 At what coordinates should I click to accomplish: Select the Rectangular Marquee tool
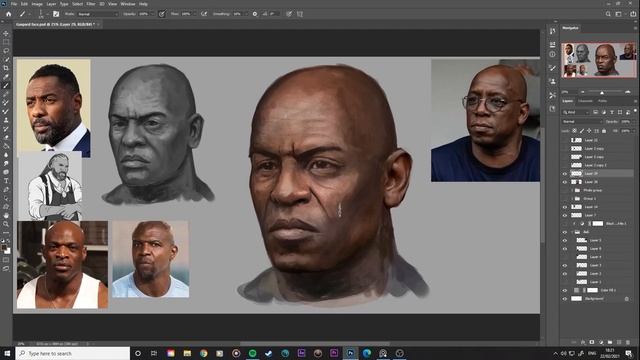tap(6, 42)
